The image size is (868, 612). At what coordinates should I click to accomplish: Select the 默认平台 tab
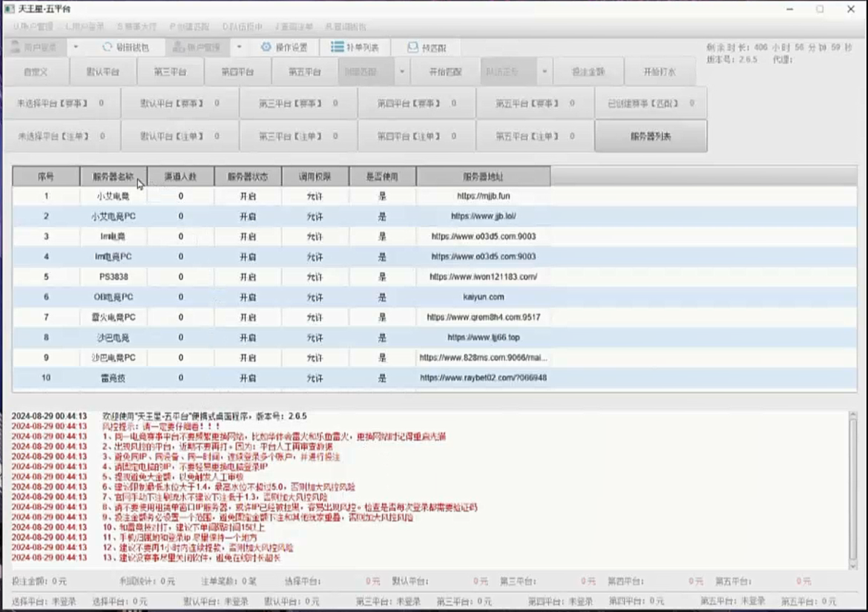[103, 72]
